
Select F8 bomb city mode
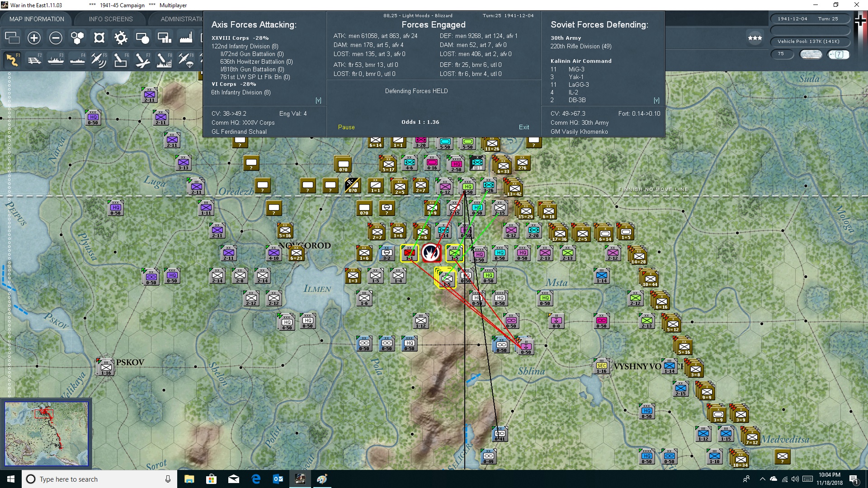pyautogui.click(x=164, y=60)
